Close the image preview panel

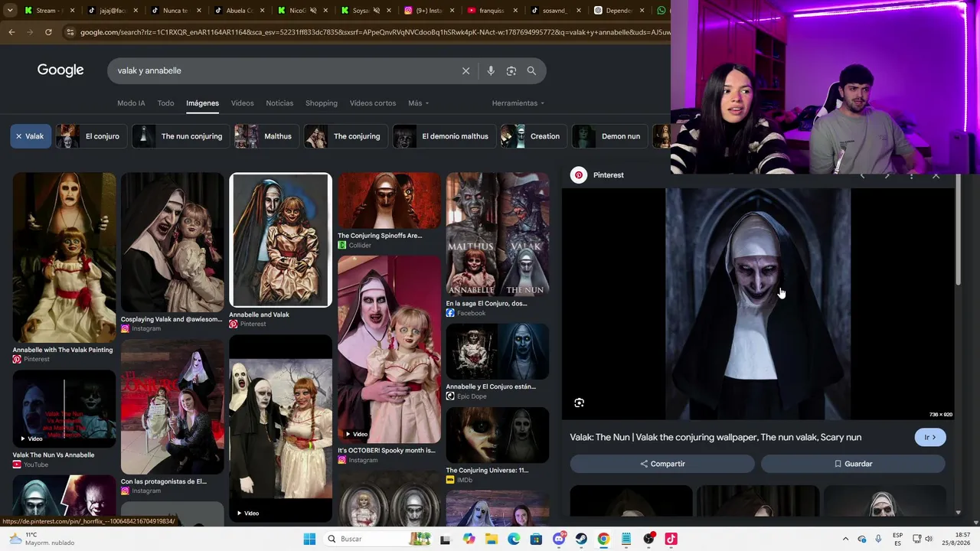tap(936, 175)
